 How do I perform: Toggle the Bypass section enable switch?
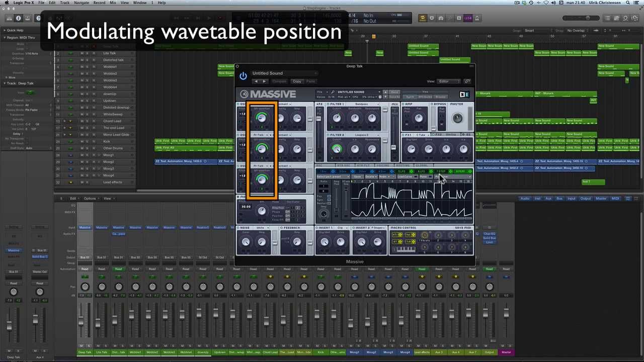point(432,104)
